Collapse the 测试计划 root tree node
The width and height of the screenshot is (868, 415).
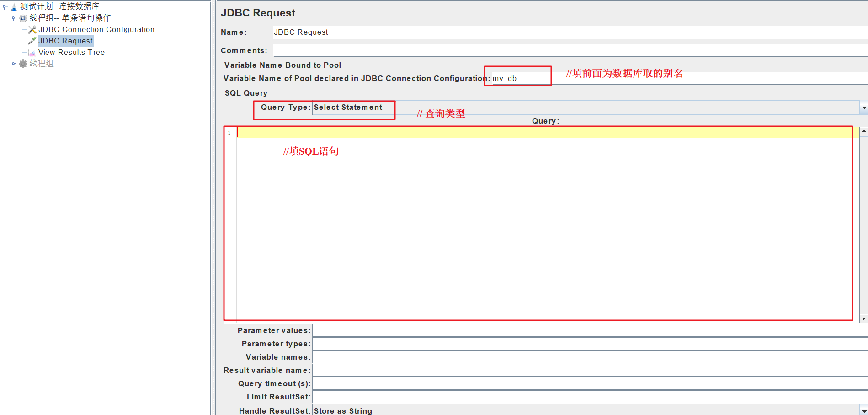point(5,7)
